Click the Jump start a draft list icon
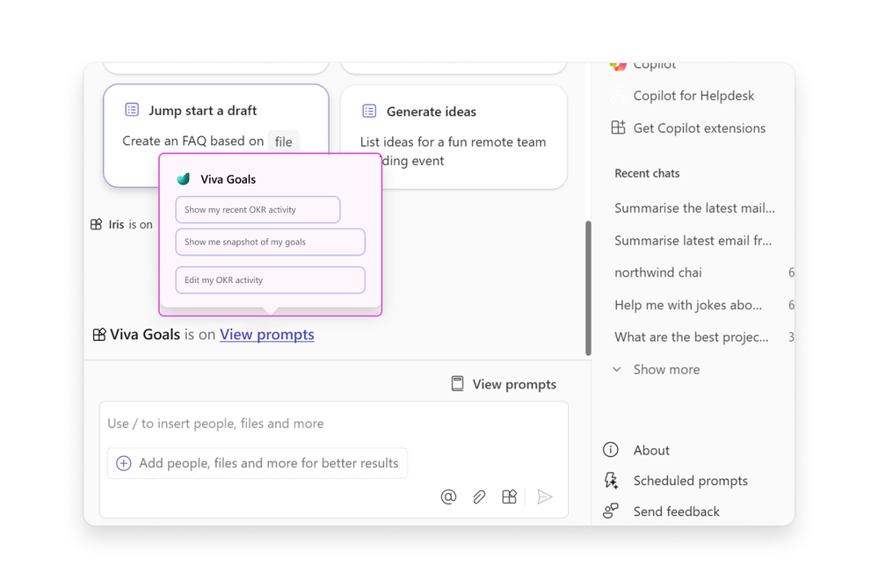 tap(132, 110)
